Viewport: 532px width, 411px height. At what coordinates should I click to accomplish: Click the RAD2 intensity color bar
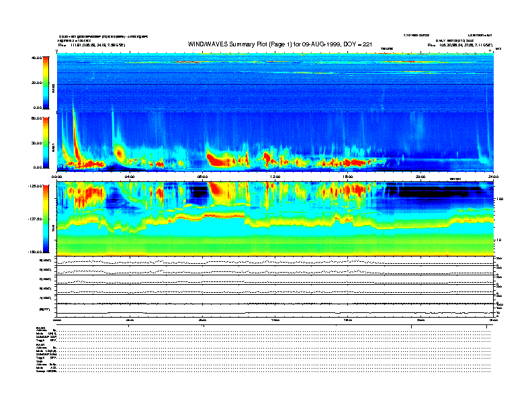click(x=46, y=83)
